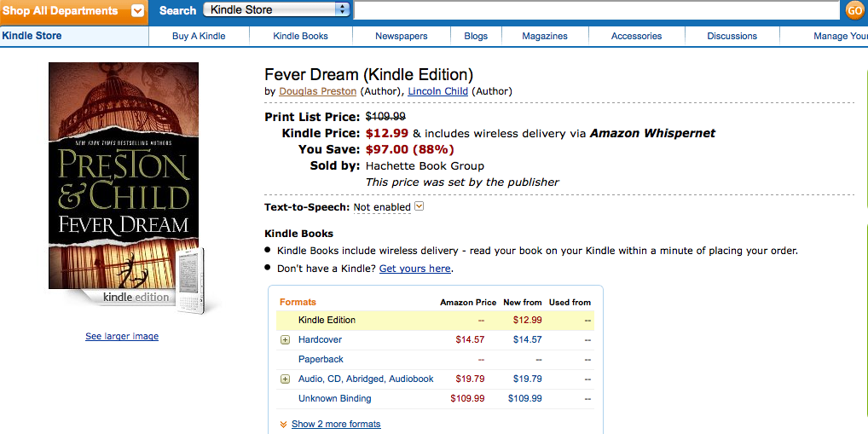Choose the Paperback format link

tap(321, 359)
